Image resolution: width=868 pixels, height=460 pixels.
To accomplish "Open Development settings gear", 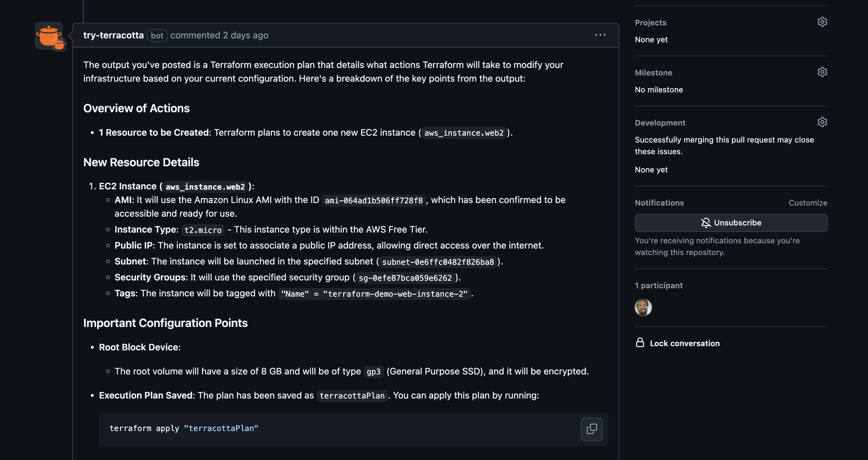I will tap(822, 122).
